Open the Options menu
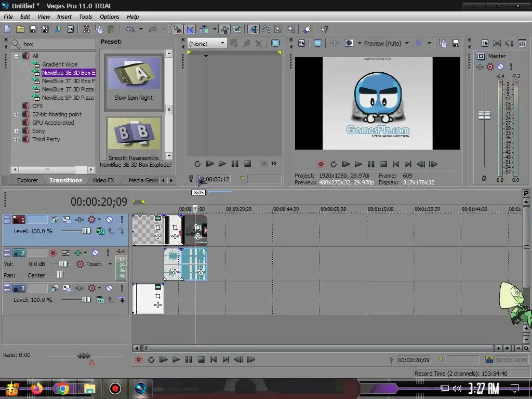Image resolution: width=532 pixels, height=399 pixels. click(109, 17)
